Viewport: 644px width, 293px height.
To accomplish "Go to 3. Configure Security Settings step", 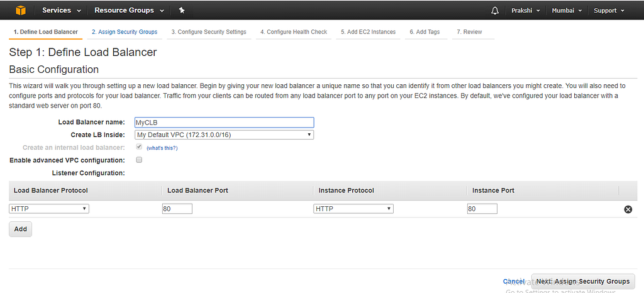I will pyautogui.click(x=209, y=32).
